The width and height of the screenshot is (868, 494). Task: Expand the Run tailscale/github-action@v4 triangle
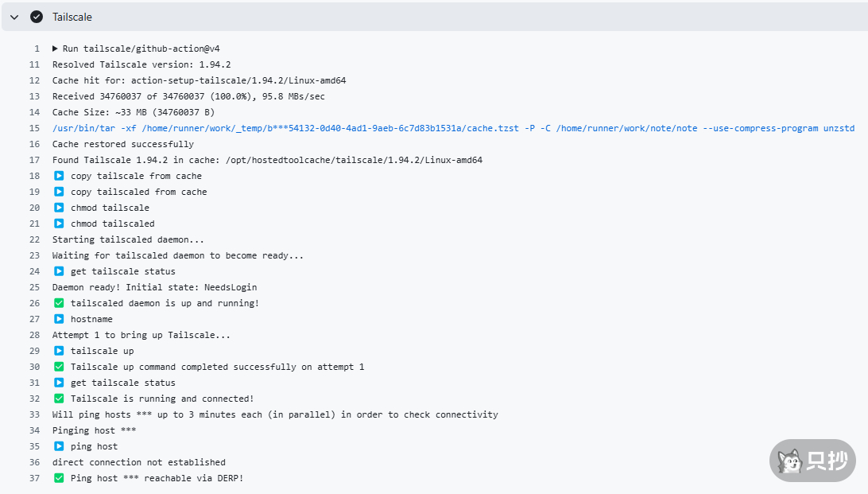coord(55,49)
